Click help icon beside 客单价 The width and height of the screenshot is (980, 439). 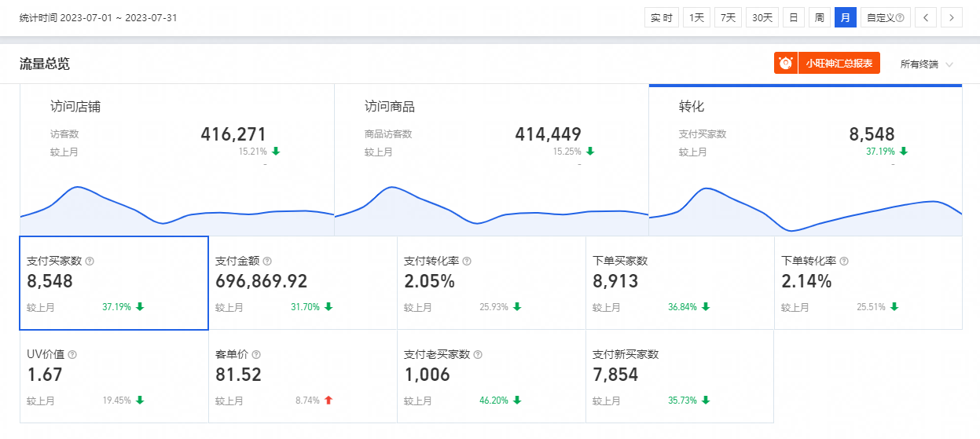[256, 355]
